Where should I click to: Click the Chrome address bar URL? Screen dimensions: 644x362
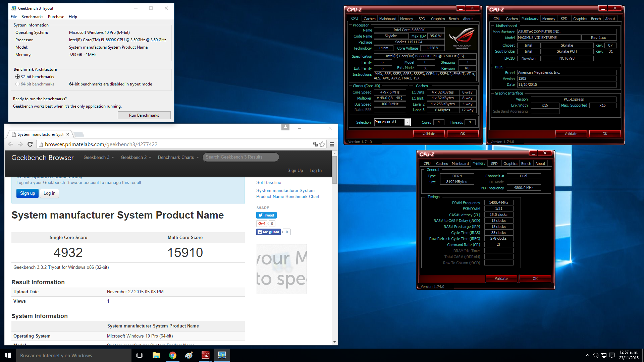pos(101,144)
